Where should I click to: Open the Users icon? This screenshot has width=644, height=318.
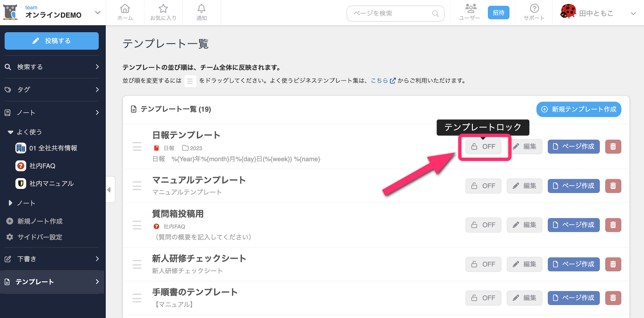(469, 12)
